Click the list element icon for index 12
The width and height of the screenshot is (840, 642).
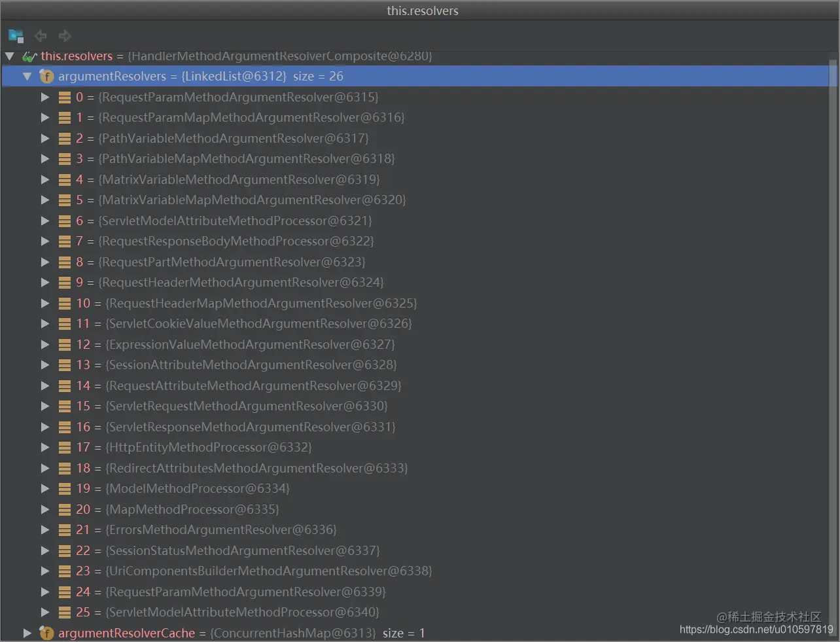pos(65,344)
